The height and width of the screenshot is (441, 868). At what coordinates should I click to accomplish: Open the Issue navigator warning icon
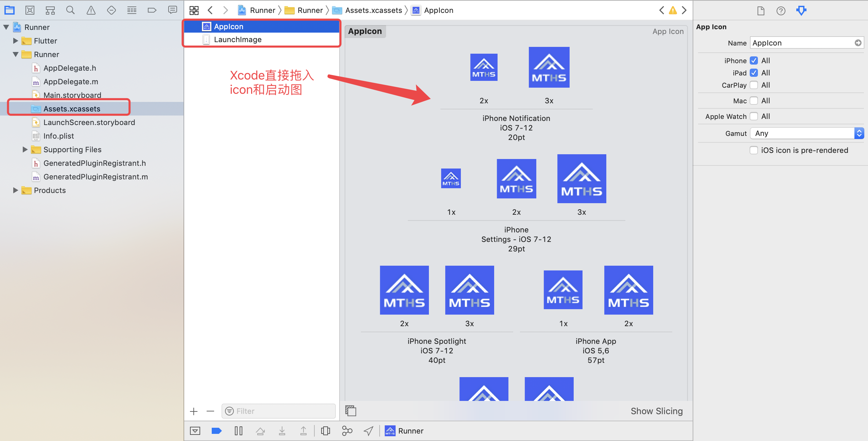[91, 10]
